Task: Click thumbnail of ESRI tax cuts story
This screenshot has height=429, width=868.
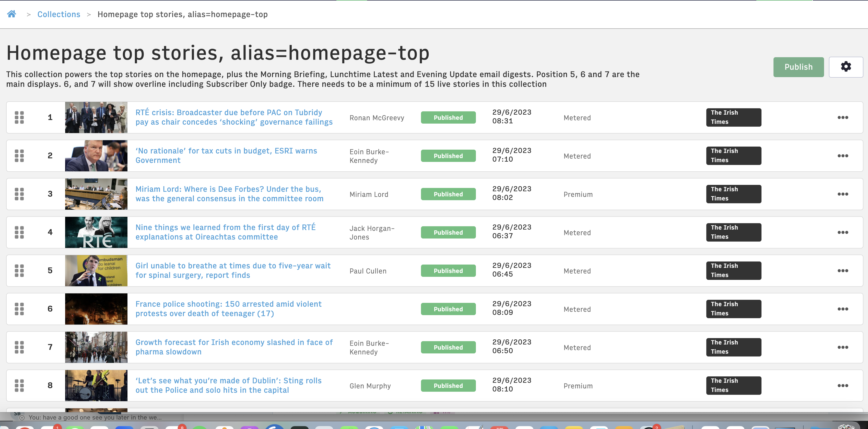Action: [96, 156]
